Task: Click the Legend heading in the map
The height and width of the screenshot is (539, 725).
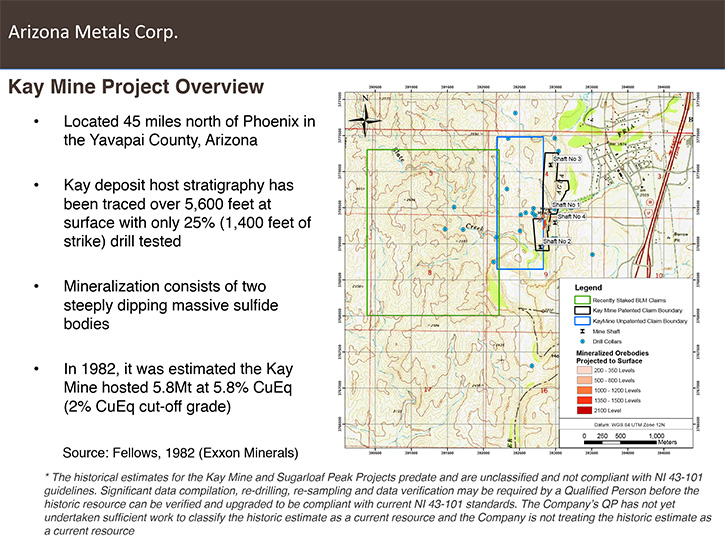Action: click(588, 288)
